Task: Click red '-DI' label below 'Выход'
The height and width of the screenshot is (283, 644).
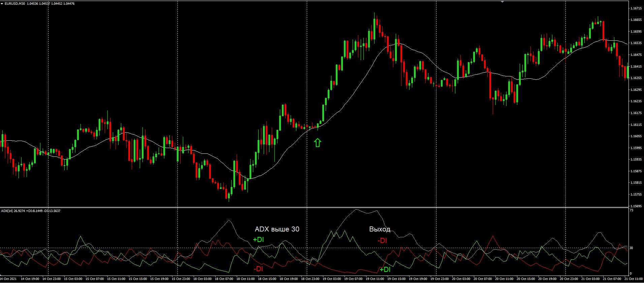Action: (382, 241)
